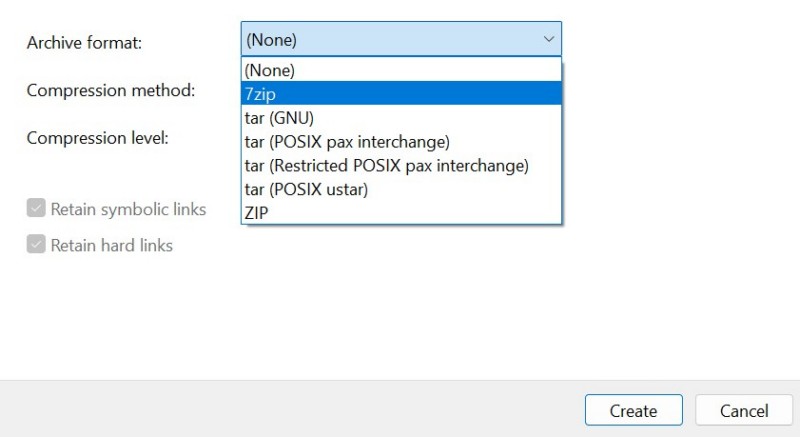Click the 'Retain symbolic links' label text
Image resolution: width=800 pixels, height=437 pixels.
pos(128,209)
